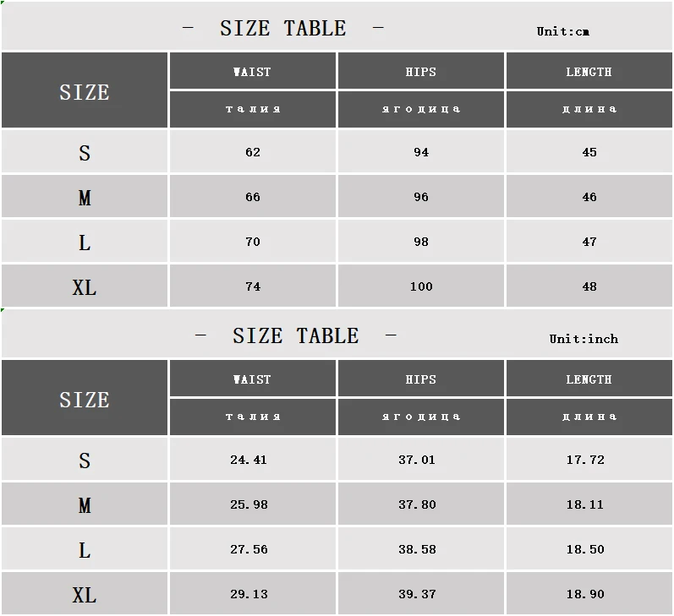Viewport: 674px width, 616px height.
Task: Click hips value 100 for size XL
Action: click(421, 286)
